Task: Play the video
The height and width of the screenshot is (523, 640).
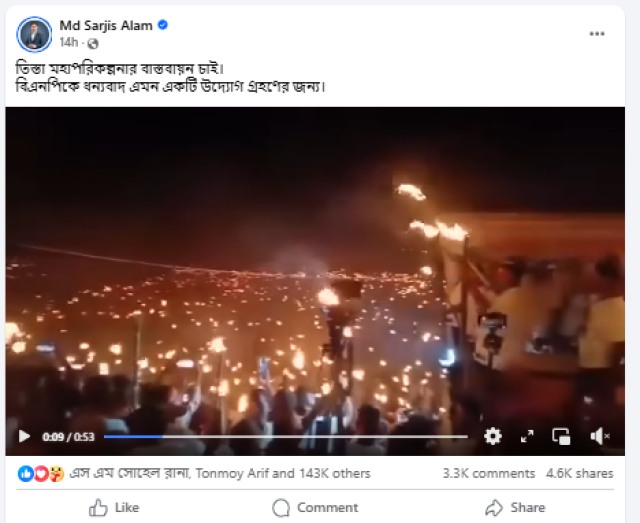Action: [24, 436]
